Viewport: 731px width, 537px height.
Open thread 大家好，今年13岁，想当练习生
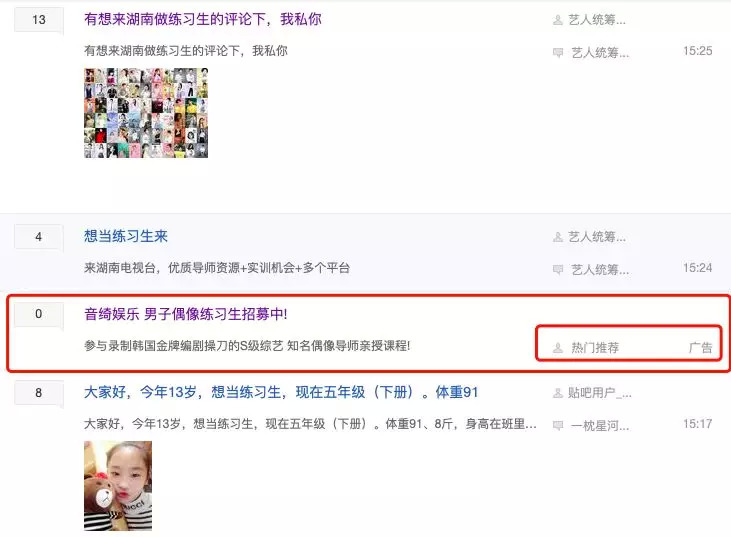point(281,392)
